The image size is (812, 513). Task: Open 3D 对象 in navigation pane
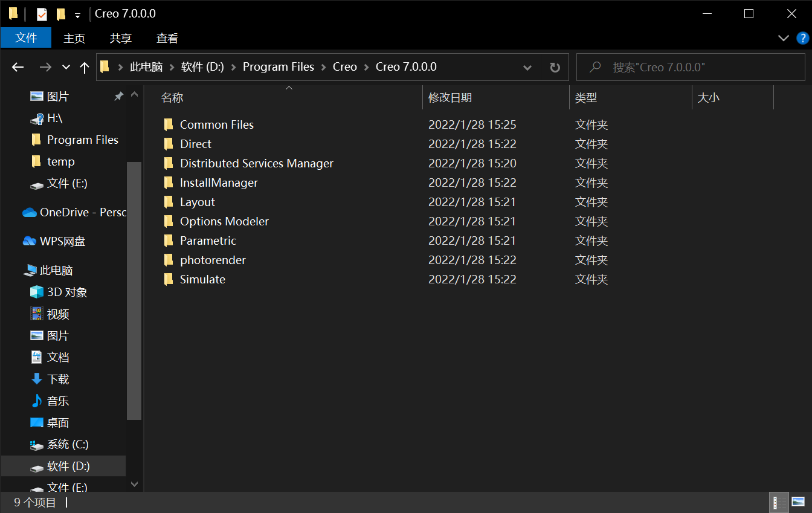tap(67, 292)
